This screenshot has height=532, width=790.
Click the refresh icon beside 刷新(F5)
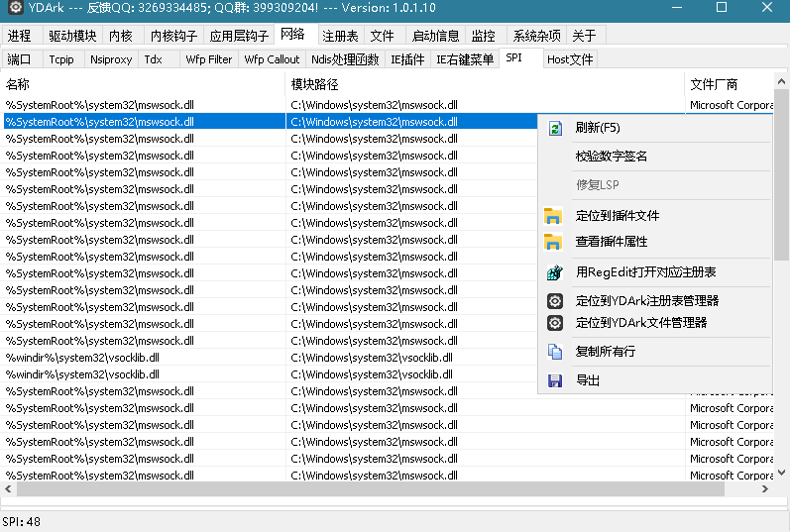tap(555, 128)
